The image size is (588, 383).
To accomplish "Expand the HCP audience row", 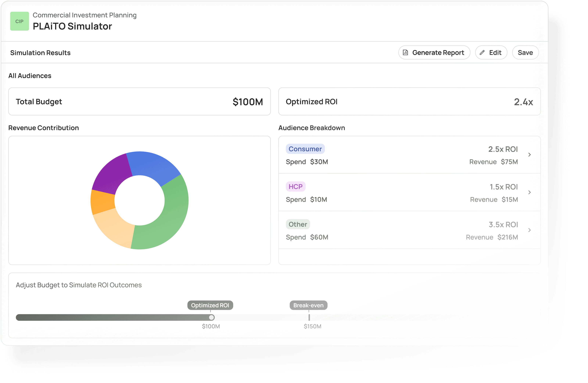I will [530, 192].
